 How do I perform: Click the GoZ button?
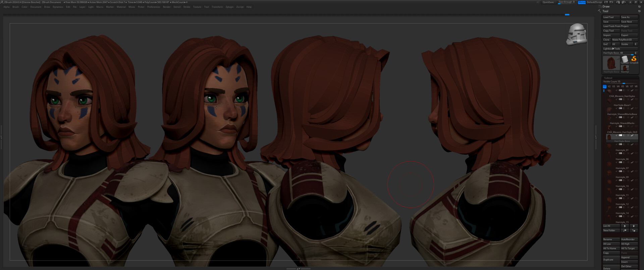[x=607, y=44]
